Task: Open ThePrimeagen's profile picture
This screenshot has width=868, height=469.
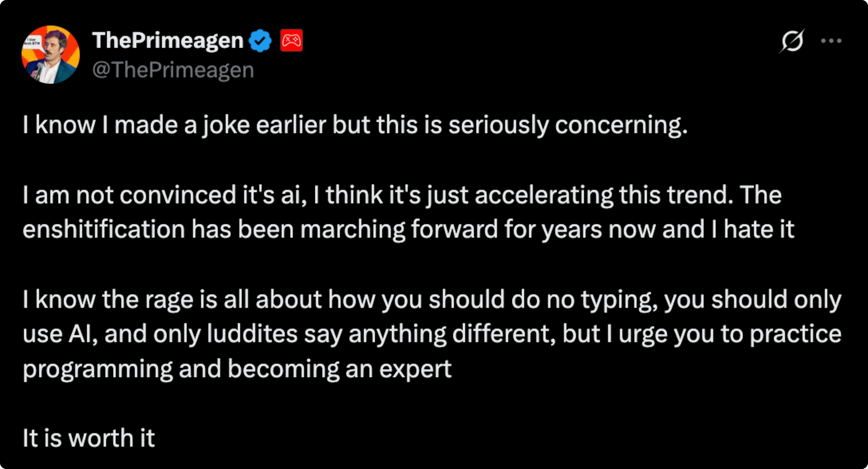Action: tap(51, 55)
